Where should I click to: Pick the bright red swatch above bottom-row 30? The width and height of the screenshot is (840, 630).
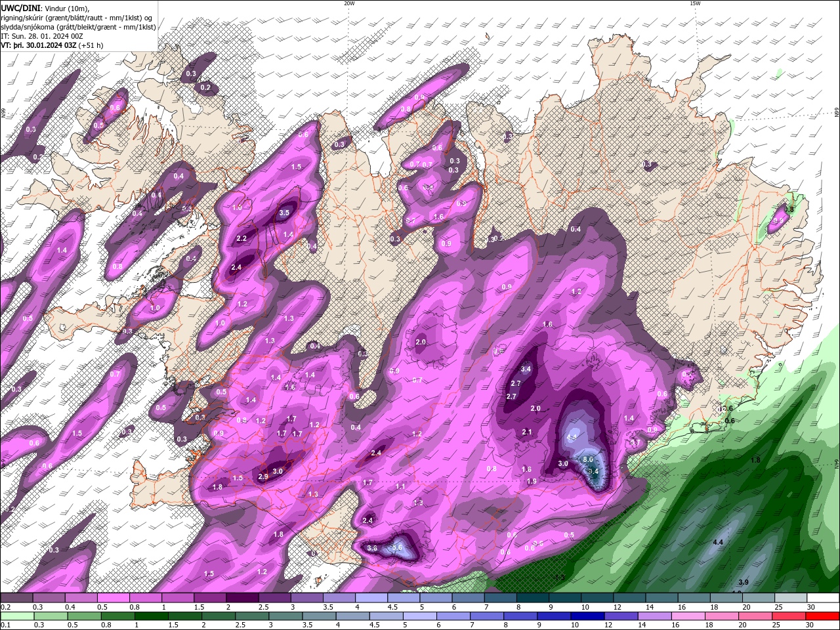click(823, 616)
